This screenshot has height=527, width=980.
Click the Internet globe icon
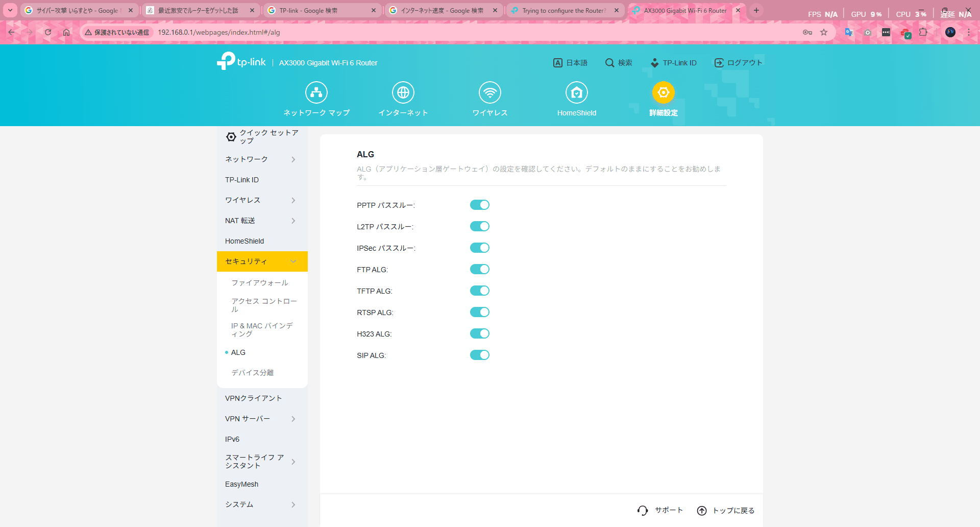[403, 92]
